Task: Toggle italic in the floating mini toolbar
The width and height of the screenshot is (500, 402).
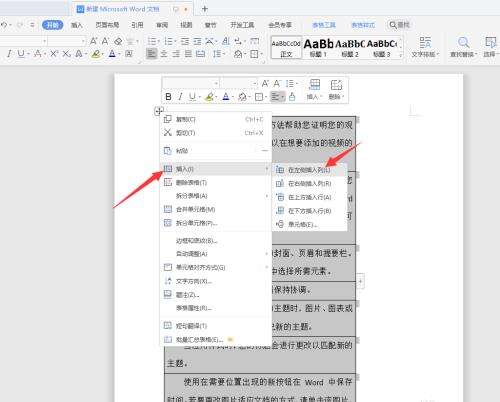Action: (180, 97)
